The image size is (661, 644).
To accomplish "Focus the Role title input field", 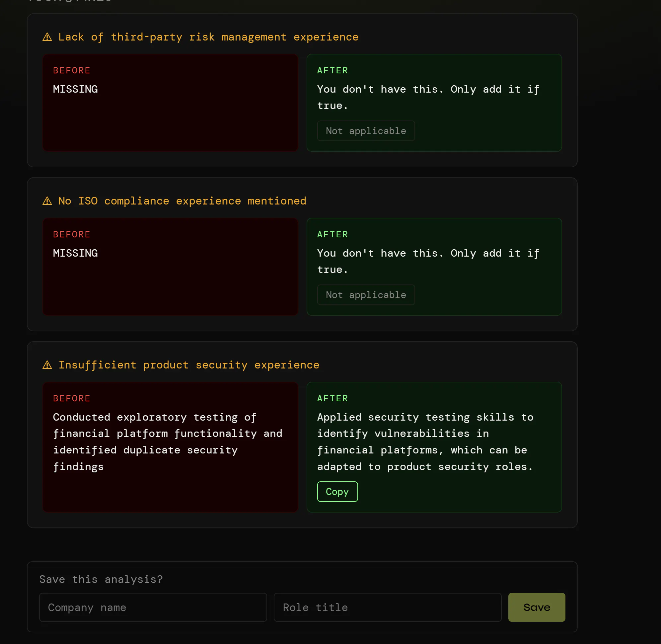I will (388, 607).
